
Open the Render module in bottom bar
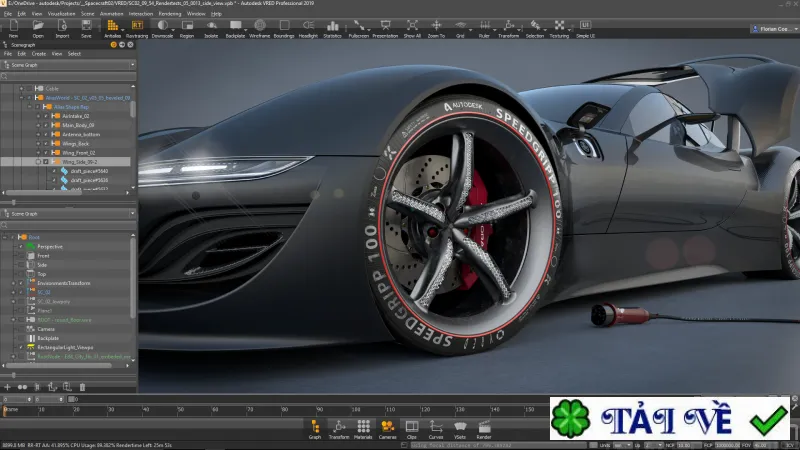tap(484, 430)
